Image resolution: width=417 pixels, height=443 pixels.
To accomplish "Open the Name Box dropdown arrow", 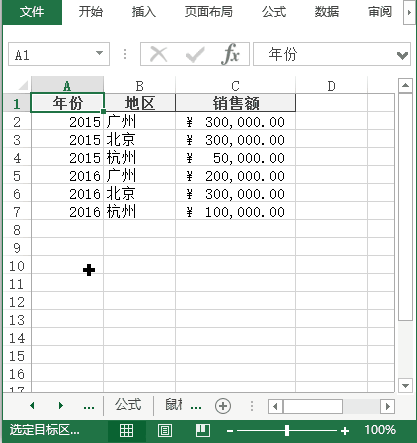I will 99,53.
